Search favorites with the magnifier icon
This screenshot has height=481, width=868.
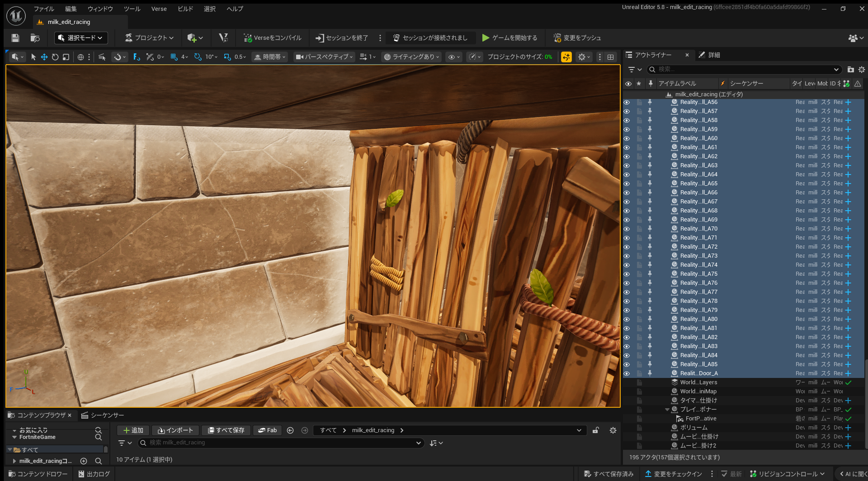coord(98,430)
